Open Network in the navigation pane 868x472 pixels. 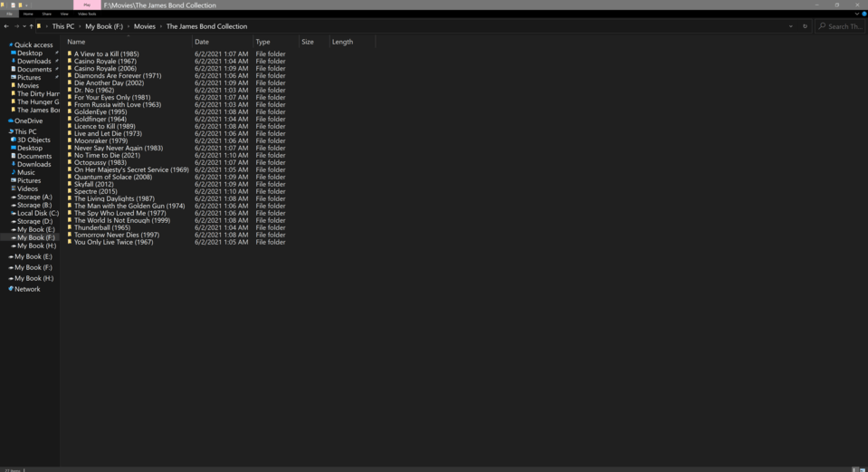pyautogui.click(x=27, y=289)
